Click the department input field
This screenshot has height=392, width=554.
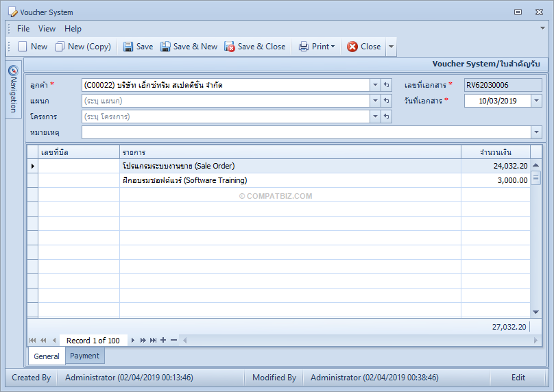[x=226, y=101]
